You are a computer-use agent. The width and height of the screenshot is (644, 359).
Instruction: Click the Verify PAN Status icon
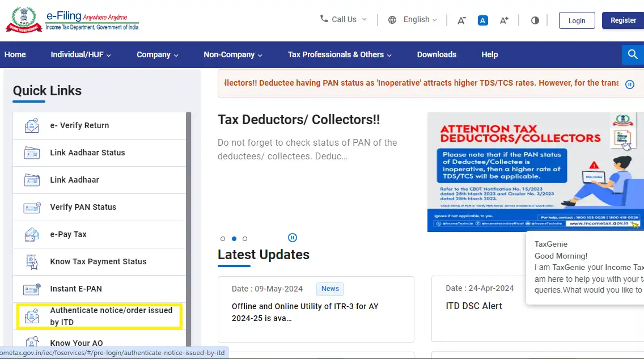[32, 207]
